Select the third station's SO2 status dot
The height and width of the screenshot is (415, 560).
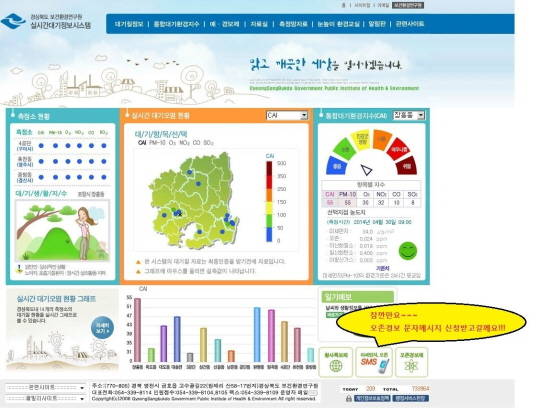[x=104, y=177]
